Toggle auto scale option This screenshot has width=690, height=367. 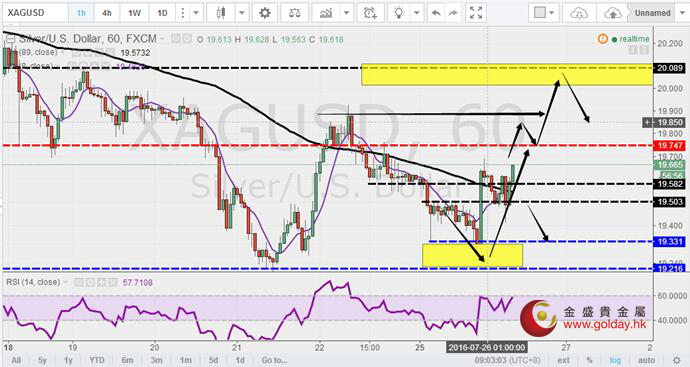click(x=646, y=360)
